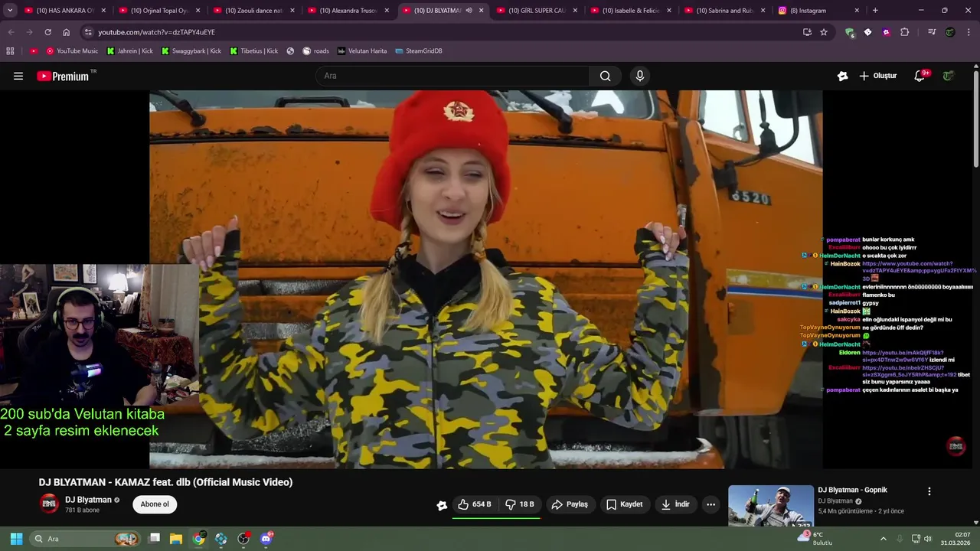Click the star-shaped icon beside Oluştur
Image resolution: width=980 pixels, height=551 pixels.
(x=843, y=76)
